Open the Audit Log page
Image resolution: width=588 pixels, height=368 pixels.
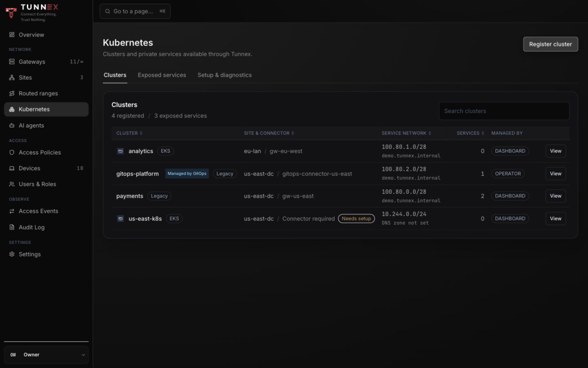(x=46, y=227)
